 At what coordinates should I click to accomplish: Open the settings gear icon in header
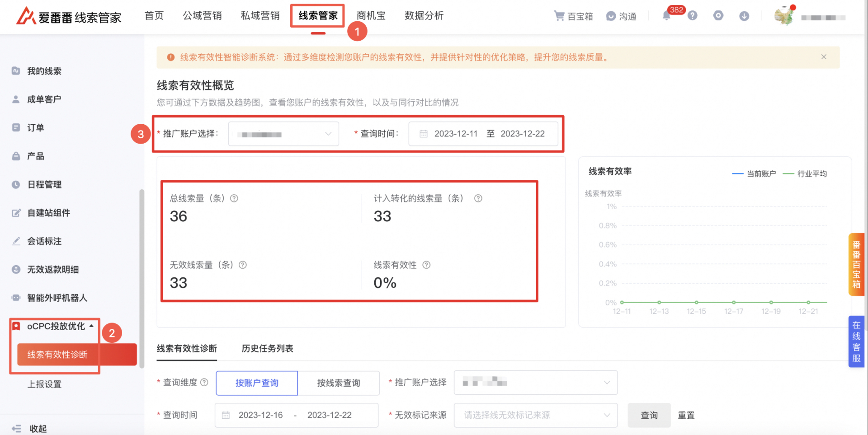pyautogui.click(x=718, y=16)
